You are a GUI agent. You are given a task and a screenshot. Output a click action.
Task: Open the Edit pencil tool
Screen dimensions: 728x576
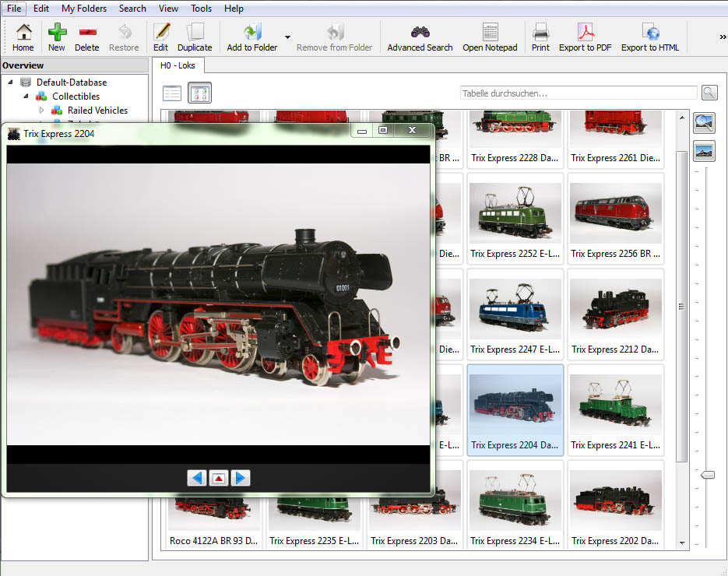pos(160,37)
